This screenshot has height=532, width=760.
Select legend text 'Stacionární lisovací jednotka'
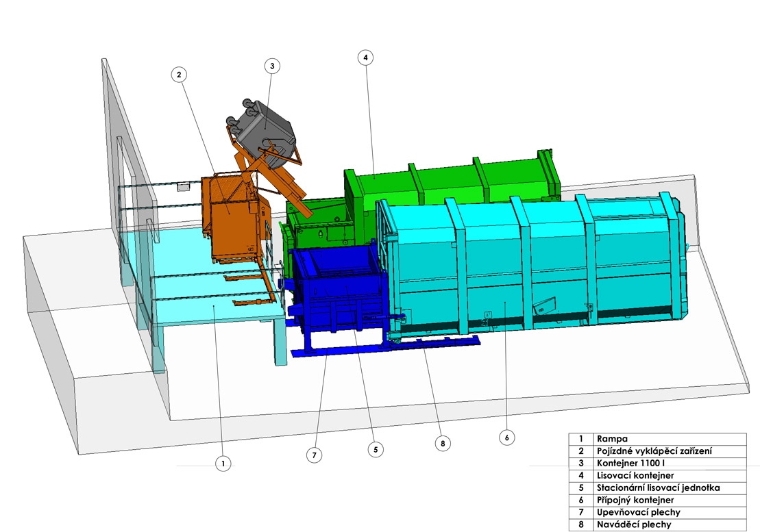click(658, 488)
